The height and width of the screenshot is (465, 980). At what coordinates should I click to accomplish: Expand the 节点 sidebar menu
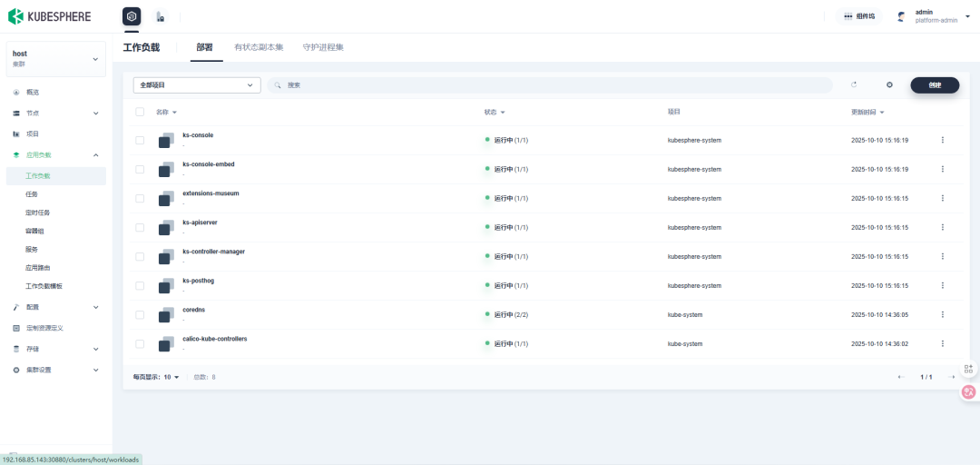tap(56, 114)
